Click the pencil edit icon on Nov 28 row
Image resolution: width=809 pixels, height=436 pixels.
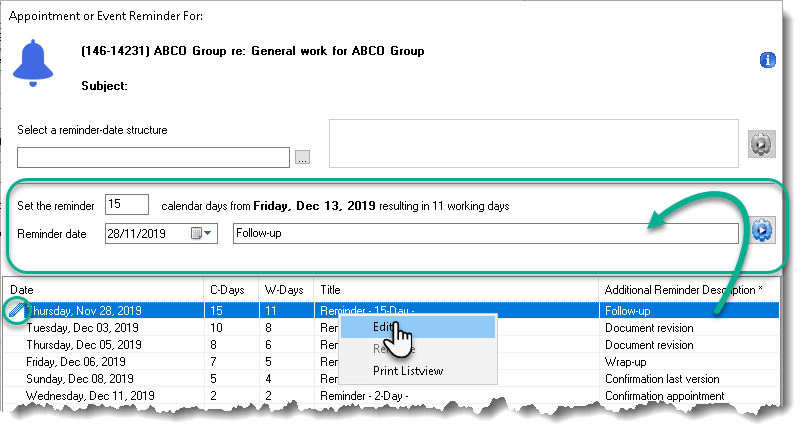pos(17,311)
